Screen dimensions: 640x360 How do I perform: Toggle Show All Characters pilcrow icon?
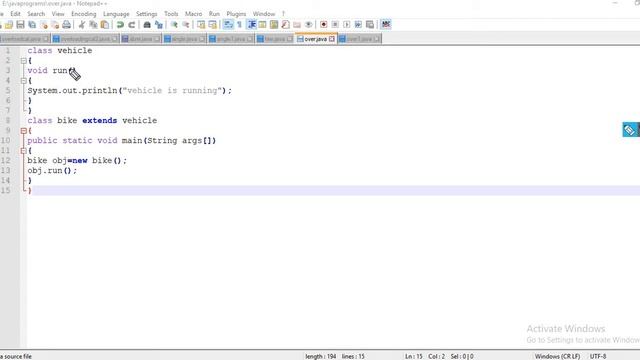[240, 25]
